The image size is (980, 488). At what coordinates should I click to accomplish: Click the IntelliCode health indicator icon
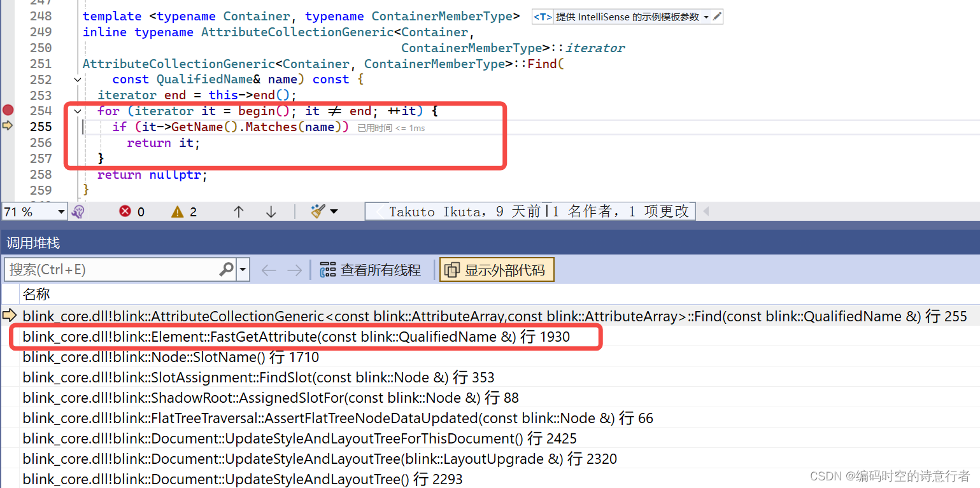click(78, 212)
